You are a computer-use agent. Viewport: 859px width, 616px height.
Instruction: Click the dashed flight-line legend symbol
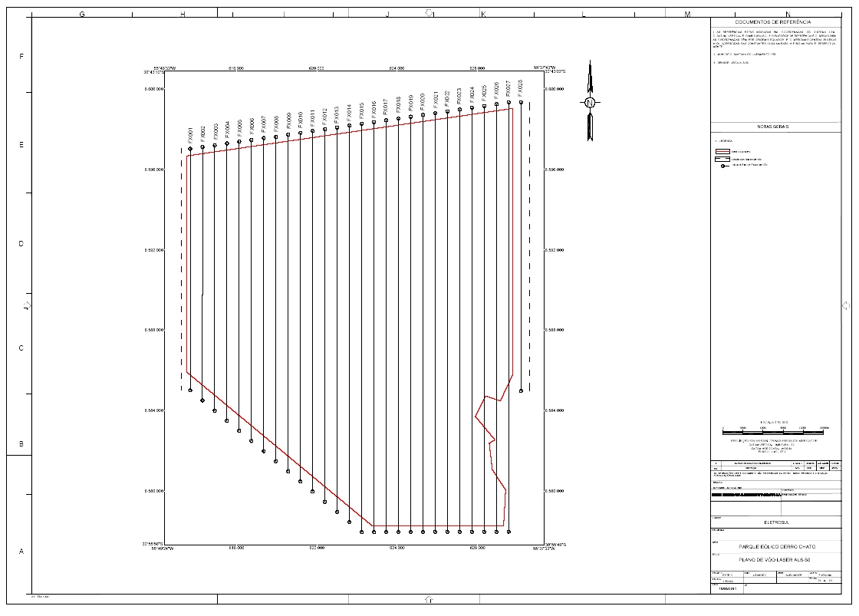pyautogui.click(x=722, y=159)
